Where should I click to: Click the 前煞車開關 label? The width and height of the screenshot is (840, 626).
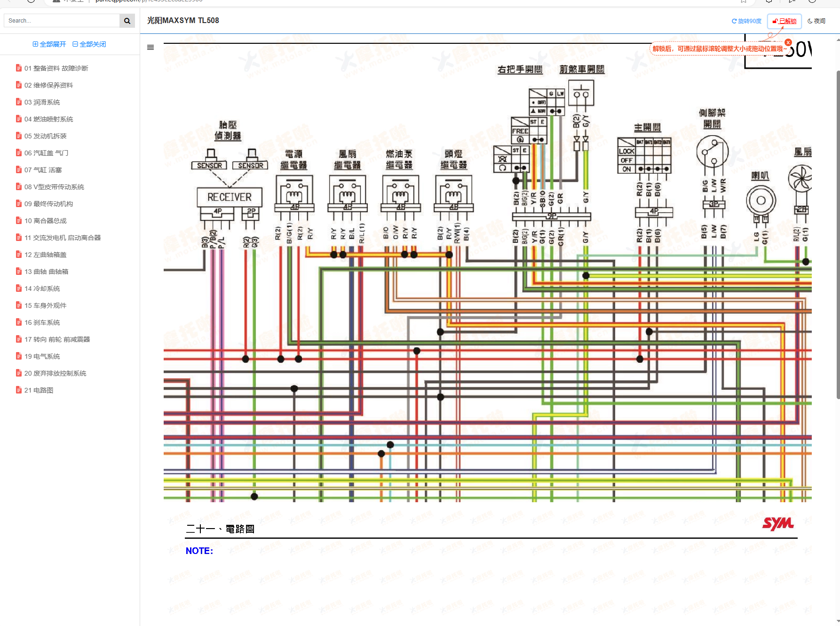pos(582,70)
